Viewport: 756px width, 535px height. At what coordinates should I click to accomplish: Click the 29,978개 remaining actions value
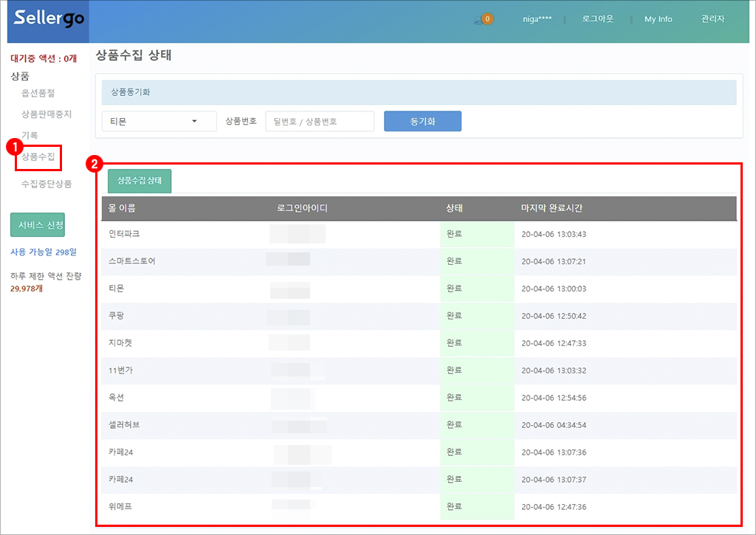(27, 289)
